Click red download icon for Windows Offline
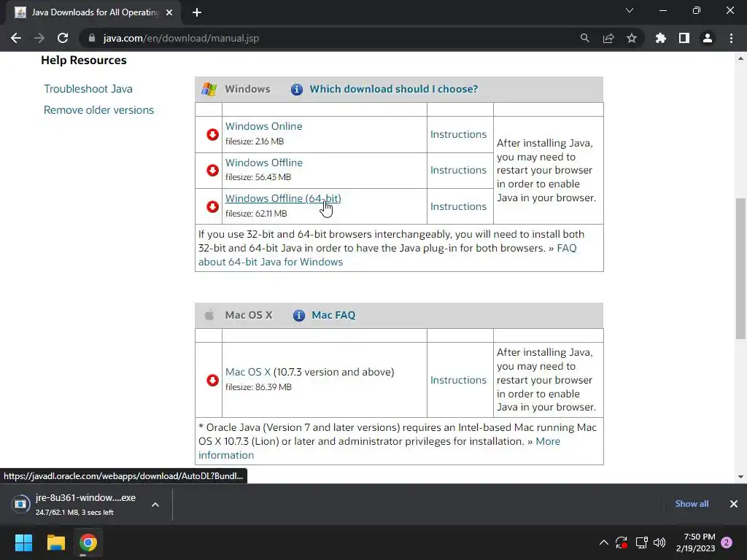Screen dimensions: 747x560 point(212,171)
